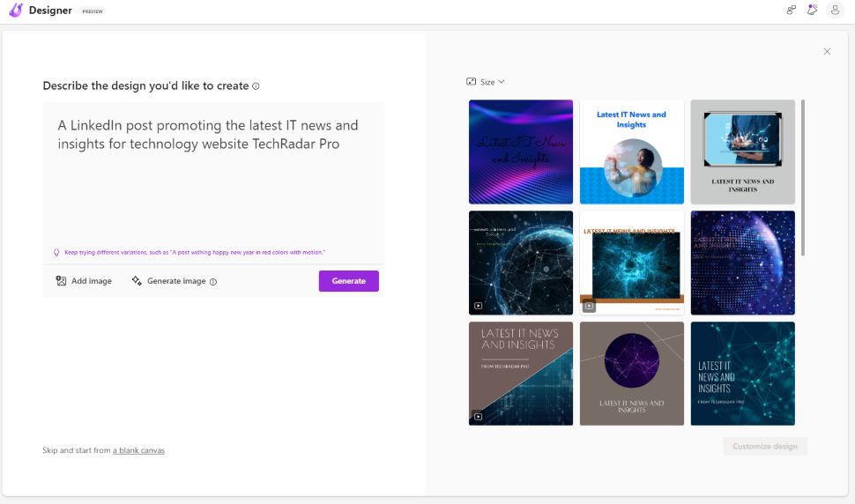This screenshot has width=855, height=504.
Task: Click the Designer logo icon
Action: click(x=15, y=11)
